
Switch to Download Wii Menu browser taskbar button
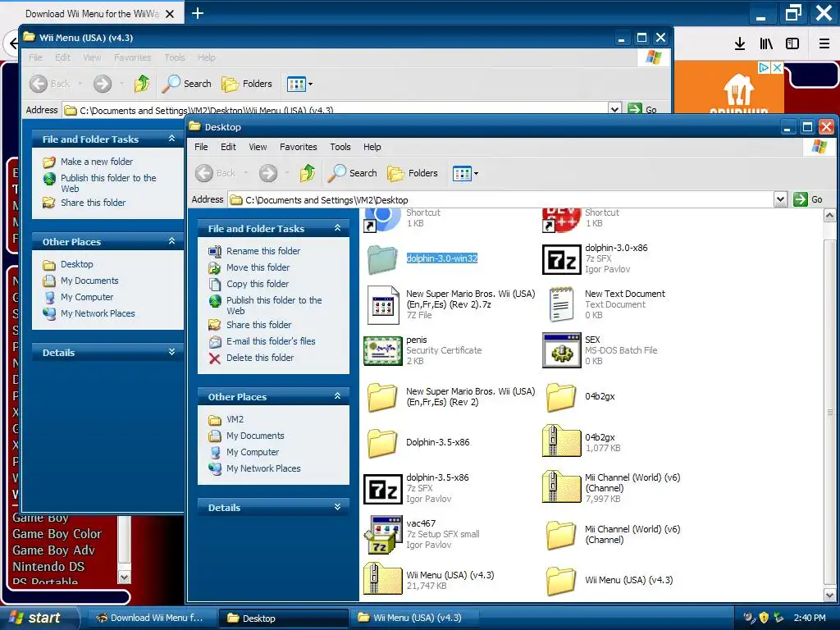(x=151, y=618)
